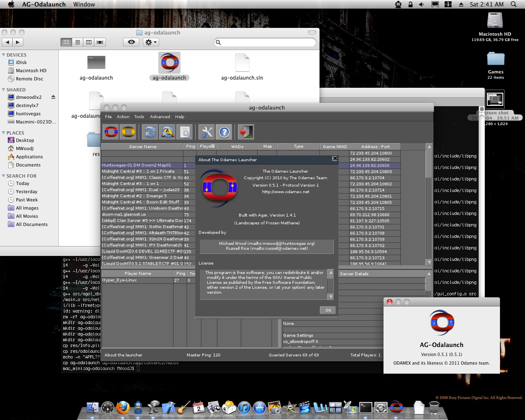The height and width of the screenshot is (420, 525).
Task: Click the red Odamex launch icon in toolbar
Action: point(111,132)
